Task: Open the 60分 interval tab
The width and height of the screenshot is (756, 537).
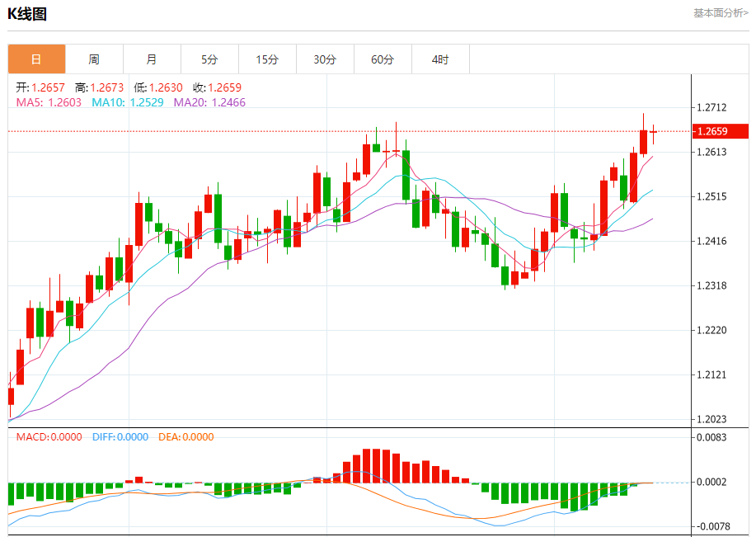Action: point(383,59)
